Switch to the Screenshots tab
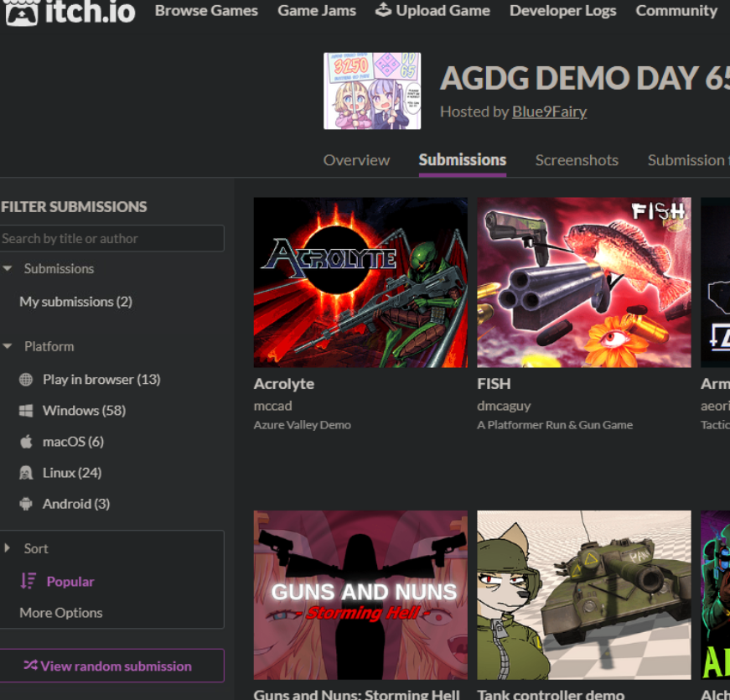Image resolution: width=730 pixels, height=700 pixels. [577, 160]
